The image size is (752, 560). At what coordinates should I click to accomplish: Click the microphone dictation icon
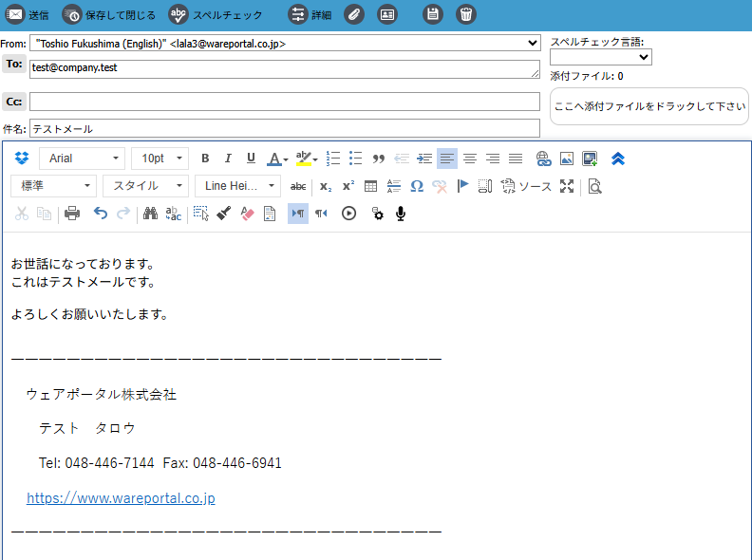(401, 214)
